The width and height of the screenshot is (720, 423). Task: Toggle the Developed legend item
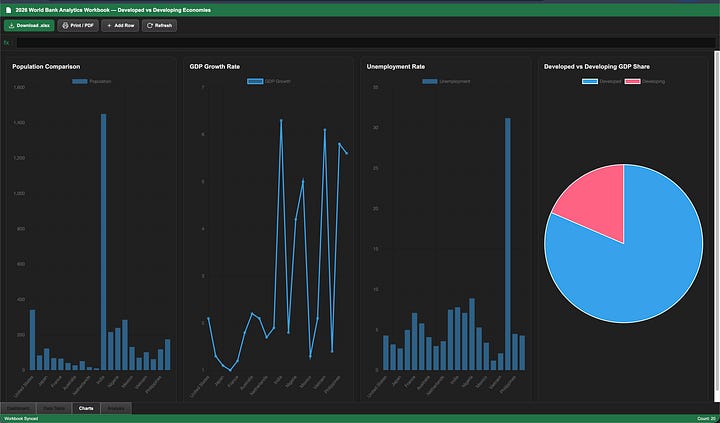602,81
